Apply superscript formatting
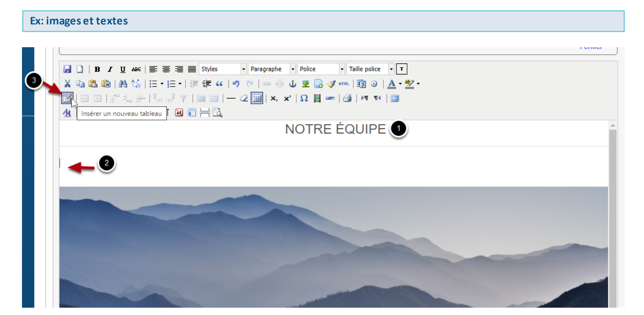The height and width of the screenshot is (315, 644). pos(287,98)
